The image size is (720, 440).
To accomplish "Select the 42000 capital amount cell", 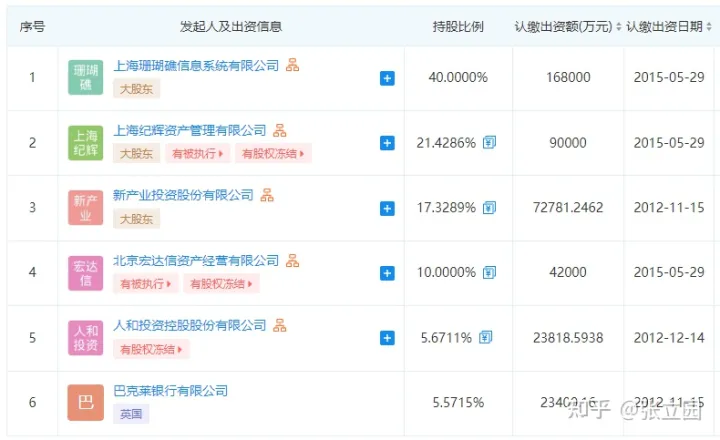I will pos(568,272).
